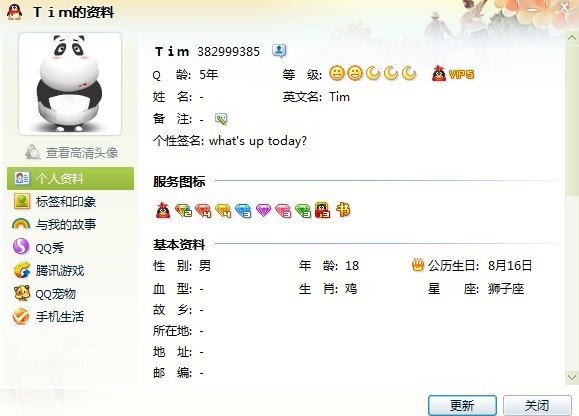Click the QQ member penguin service icon

click(163, 210)
